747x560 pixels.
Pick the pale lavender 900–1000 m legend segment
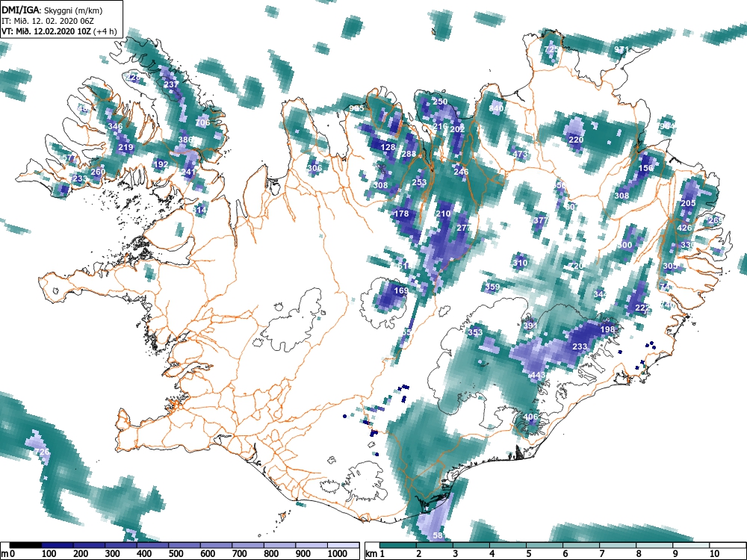311,545
